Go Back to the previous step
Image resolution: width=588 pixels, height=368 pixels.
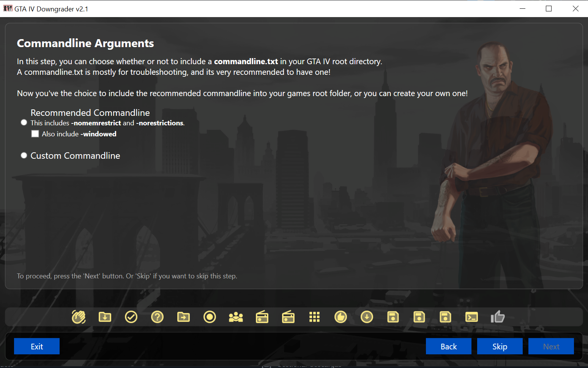(x=449, y=346)
